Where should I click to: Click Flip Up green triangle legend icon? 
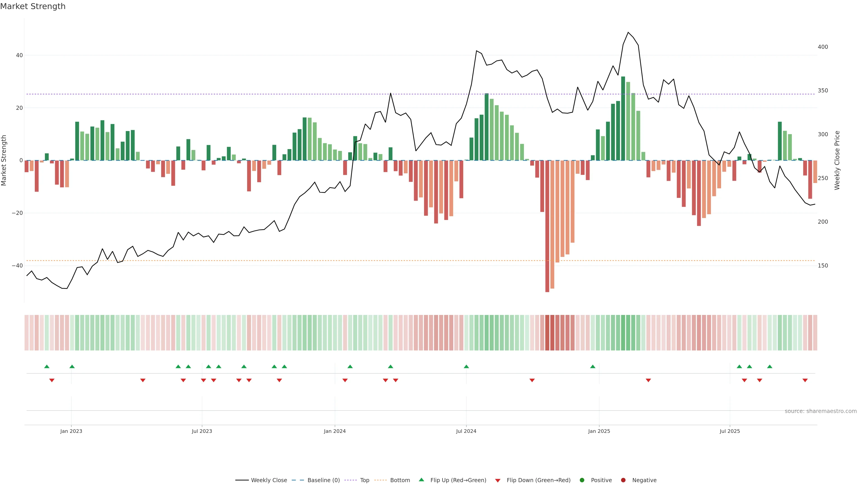click(421, 480)
